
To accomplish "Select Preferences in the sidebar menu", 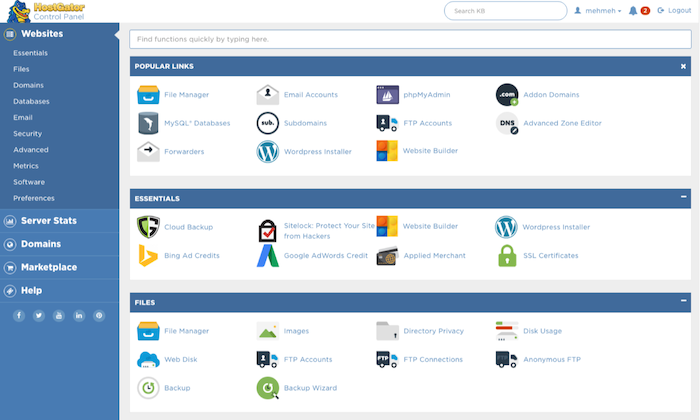I will tap(34, 198).
